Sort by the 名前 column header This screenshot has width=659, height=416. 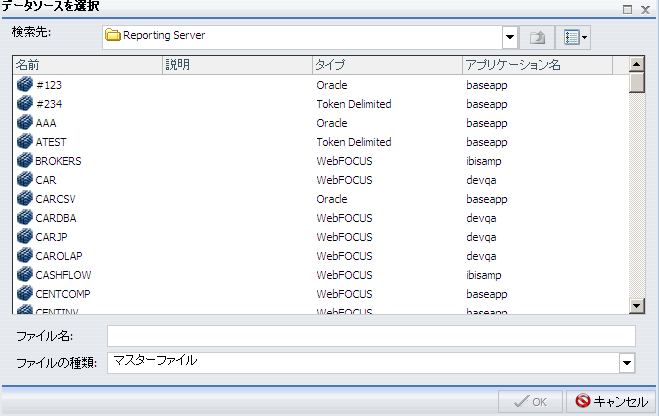(x=88, y=65)
